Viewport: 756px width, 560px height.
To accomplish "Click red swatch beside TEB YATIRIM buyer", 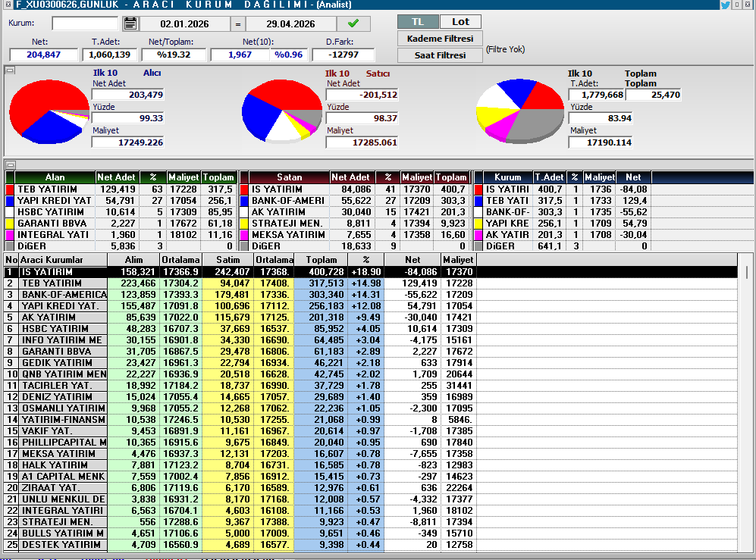I will click(x=10, y=189).
